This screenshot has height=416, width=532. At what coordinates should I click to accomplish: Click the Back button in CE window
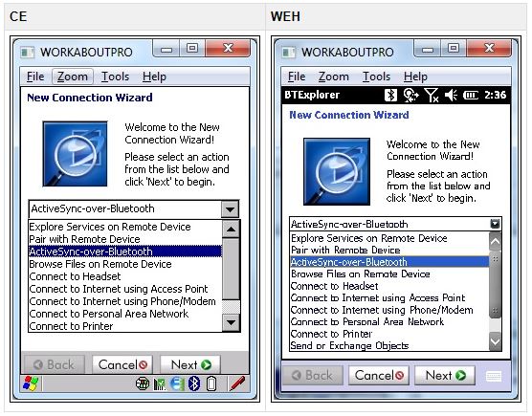tap(55, 364)
